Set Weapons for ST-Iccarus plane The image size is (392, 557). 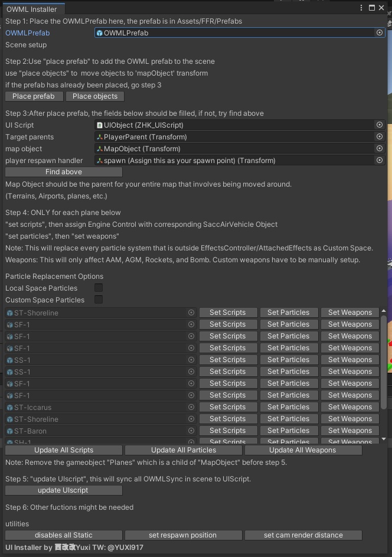(x=349, y=407)
